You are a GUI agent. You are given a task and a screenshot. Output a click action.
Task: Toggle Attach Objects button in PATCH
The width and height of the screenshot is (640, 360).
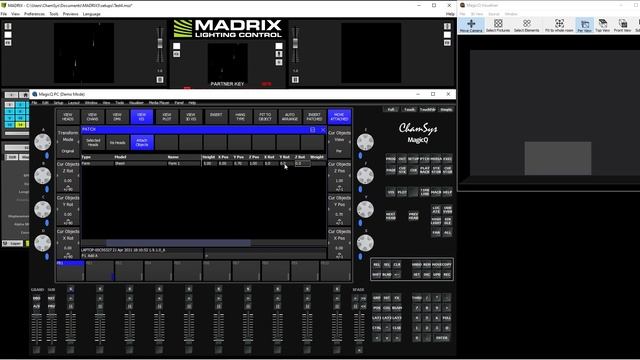(142, 142)
